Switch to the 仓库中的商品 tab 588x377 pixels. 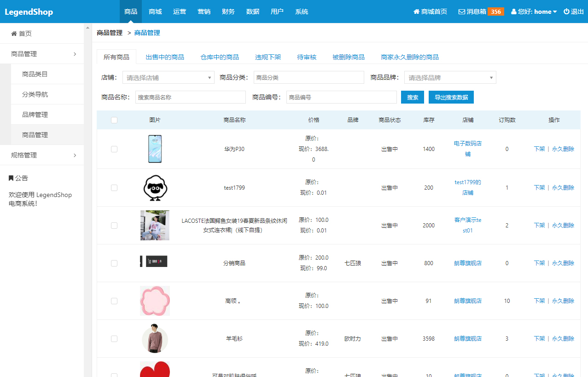click(x=220, y=57)
